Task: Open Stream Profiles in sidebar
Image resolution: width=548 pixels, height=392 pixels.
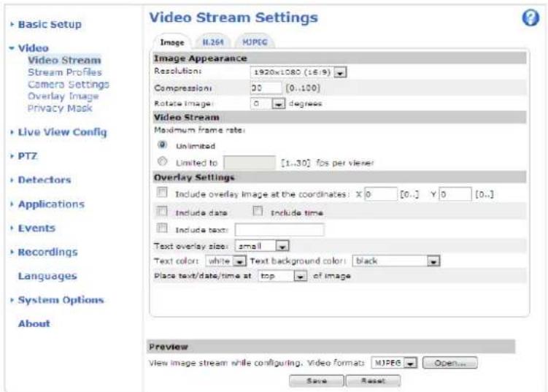Action: 65,72
